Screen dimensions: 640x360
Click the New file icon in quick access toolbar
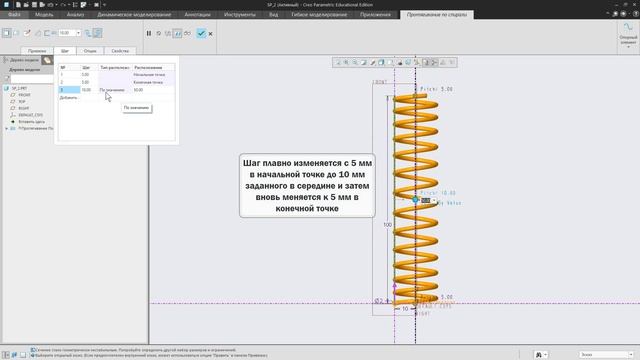(18, 5)
